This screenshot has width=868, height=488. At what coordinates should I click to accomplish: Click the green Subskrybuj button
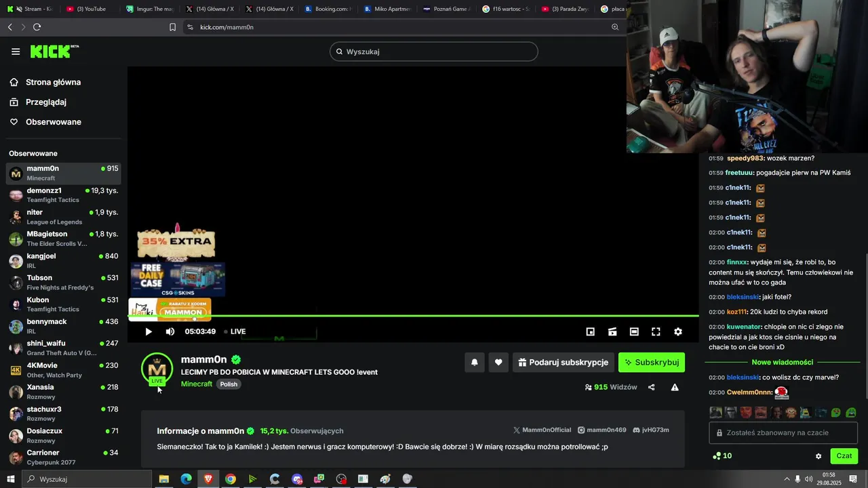[x=652, y=363]
